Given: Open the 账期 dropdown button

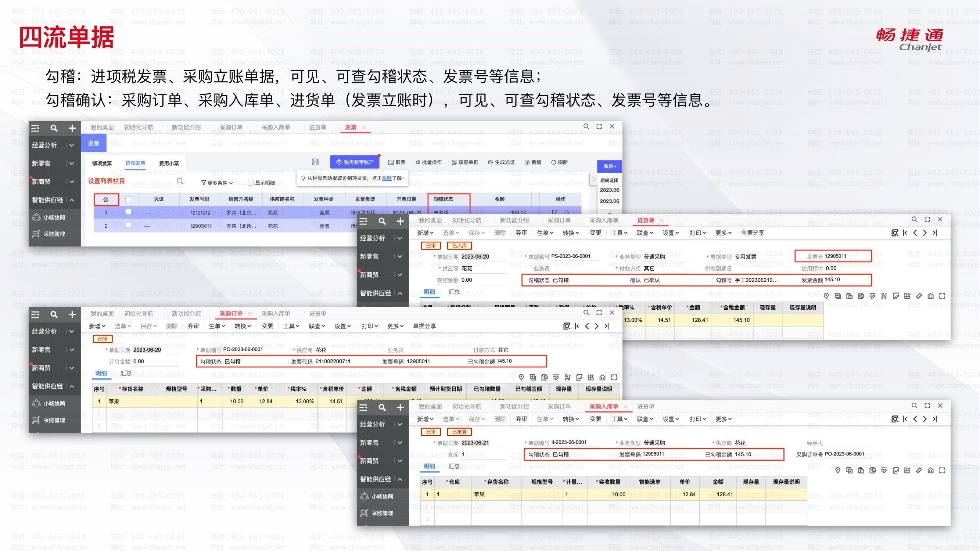Looking at the screenshot, I should (610, 166).
